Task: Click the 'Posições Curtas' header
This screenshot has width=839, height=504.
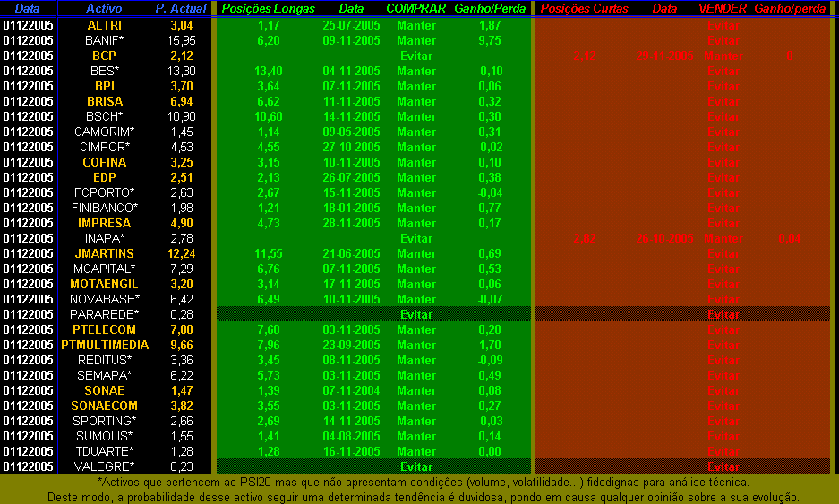Action: click(584, 8)
